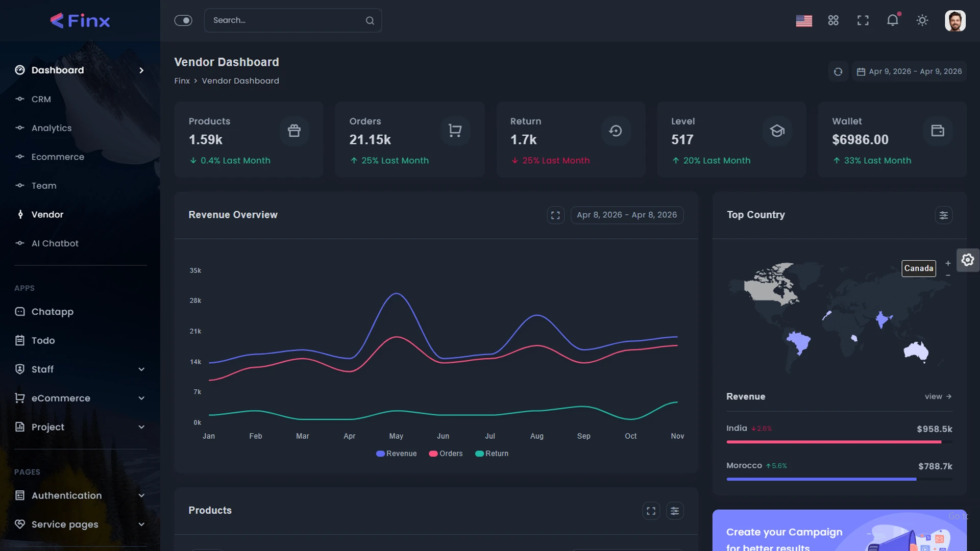This screenshot has height=551, width=980.
Task: Open Top Country filter settings icon
Action: pyautogui.click(x=944, y=215)
